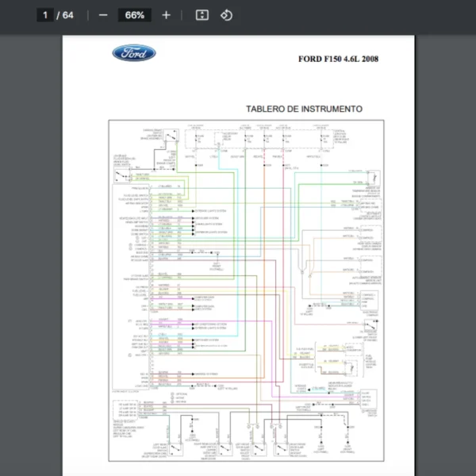Click the fit to page icon
Image resolution: width=476 pixels, height=476 pixels.
202,15
